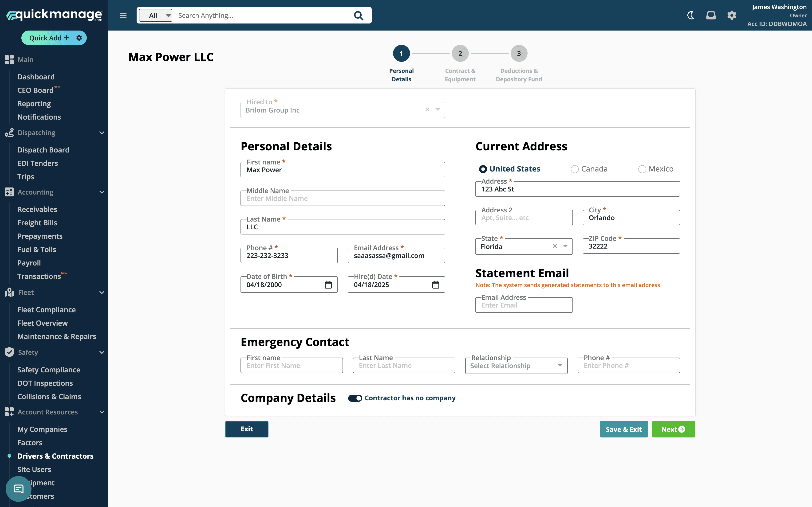This screenshot has width=812, height=507.
Task: Click the green Next button
Action: (673, 429)
